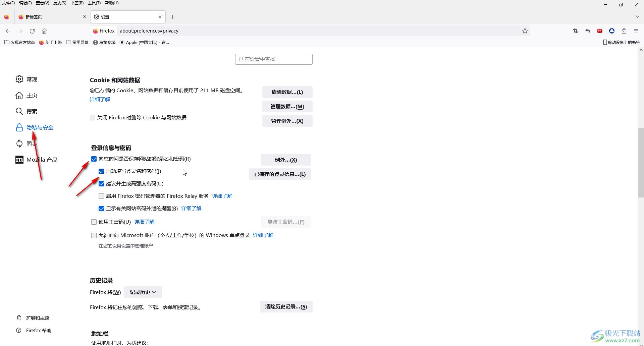Open the red video toolbar icon

(x=600, y=31)
